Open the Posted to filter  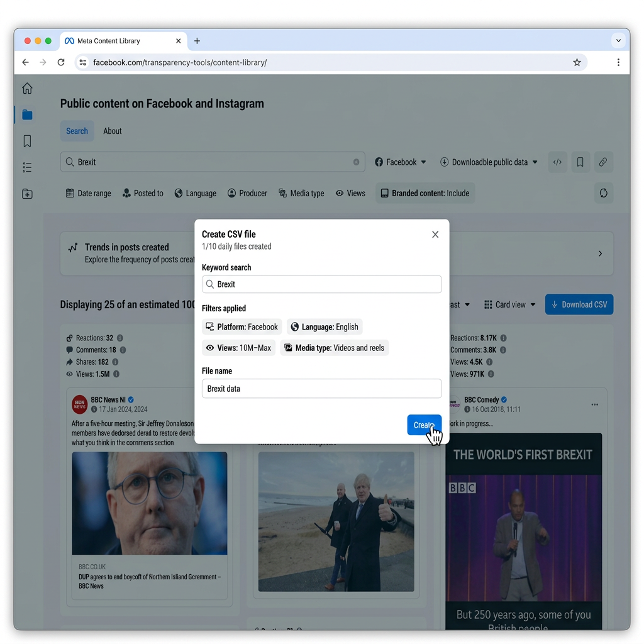point(143,193)
